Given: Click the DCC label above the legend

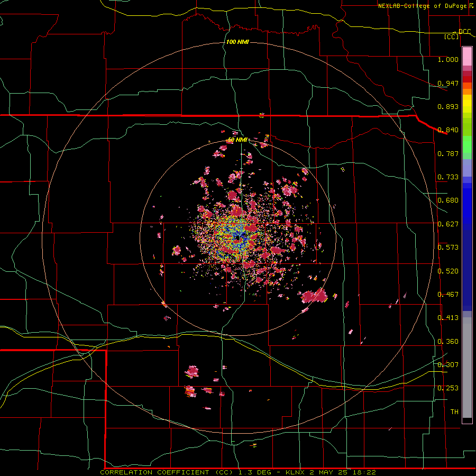Looking at the screenshot, I should click(x=464, y=32).
